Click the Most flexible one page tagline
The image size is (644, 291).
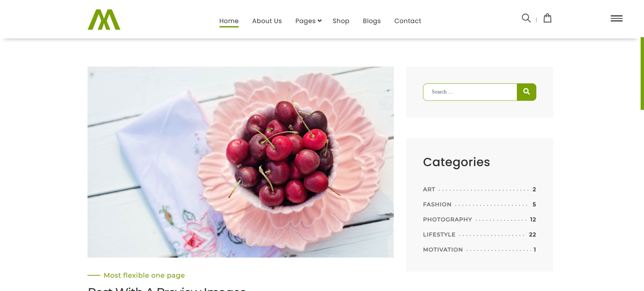(144, 275)
